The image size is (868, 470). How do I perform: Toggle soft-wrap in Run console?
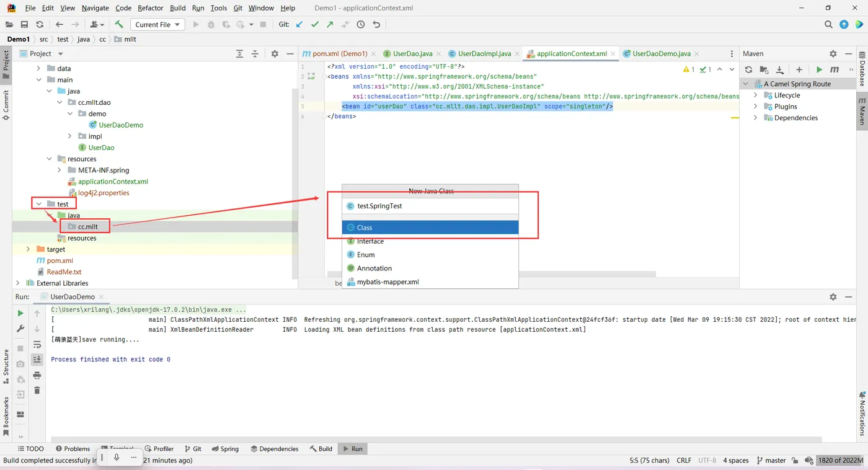(x=37, y=345)
